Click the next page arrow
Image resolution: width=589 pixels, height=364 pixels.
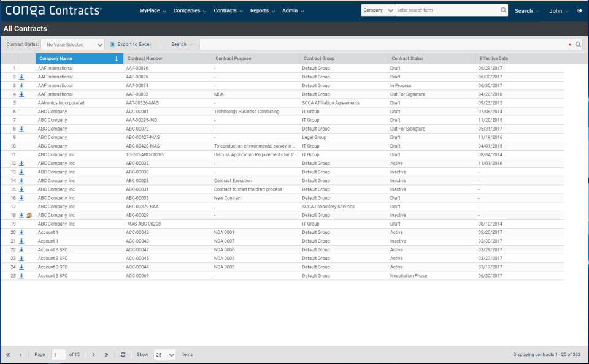(x=93, y=354)
